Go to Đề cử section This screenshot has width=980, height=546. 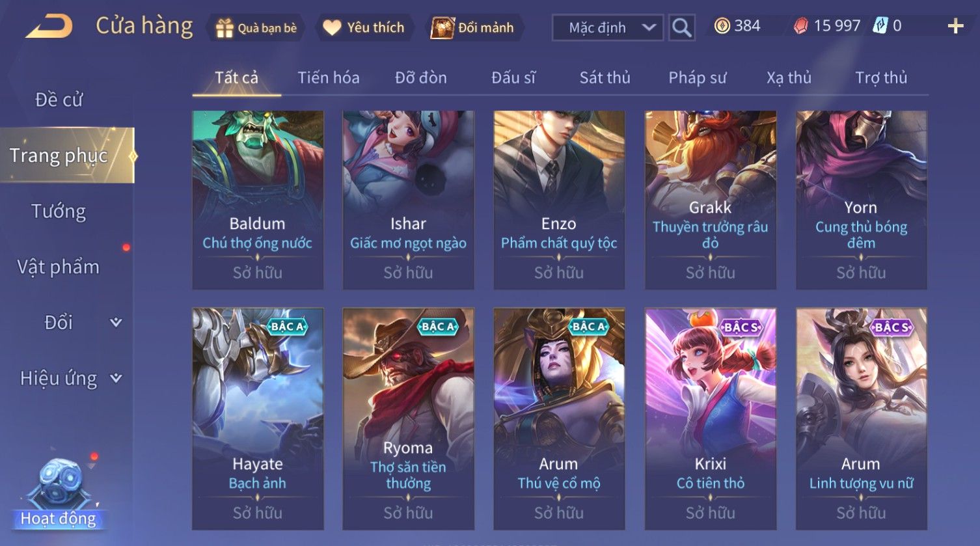59,100
